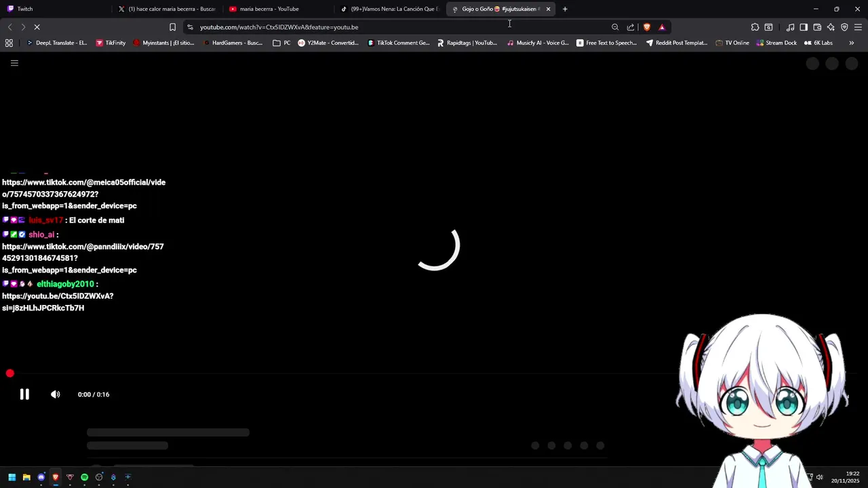Open Spotify from the taskbar

point(84,477)
